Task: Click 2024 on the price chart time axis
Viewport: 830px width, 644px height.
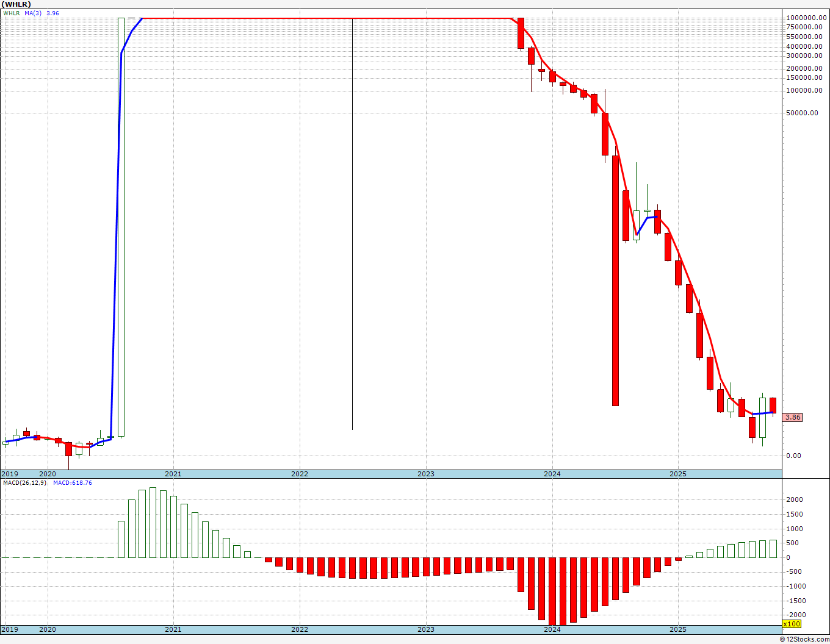Action: (552, 474)
